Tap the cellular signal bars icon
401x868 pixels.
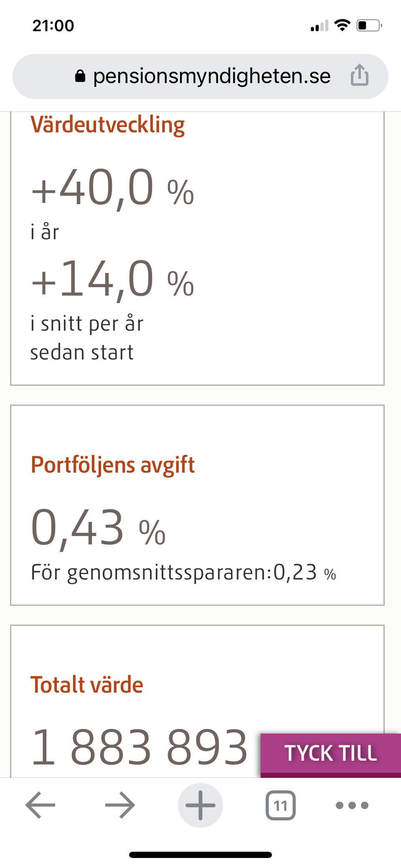[x=319, y=26]
